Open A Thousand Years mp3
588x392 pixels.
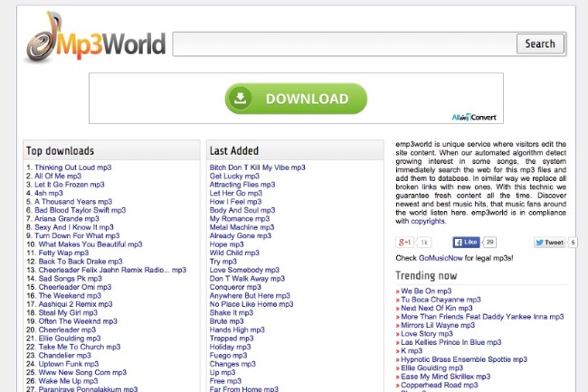[x=73, y=202]
